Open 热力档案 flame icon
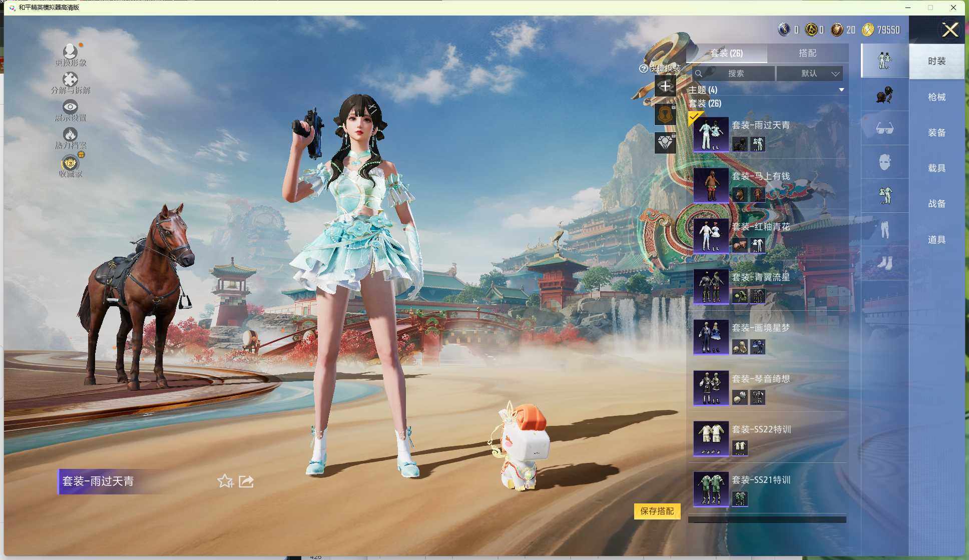Viewport: 969px width, 560px height. tap(70, 134)
